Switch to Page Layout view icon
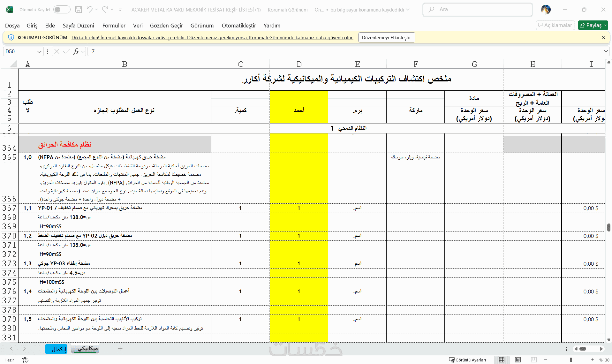The width and height of the screenshot is (612, 364). 518,360
